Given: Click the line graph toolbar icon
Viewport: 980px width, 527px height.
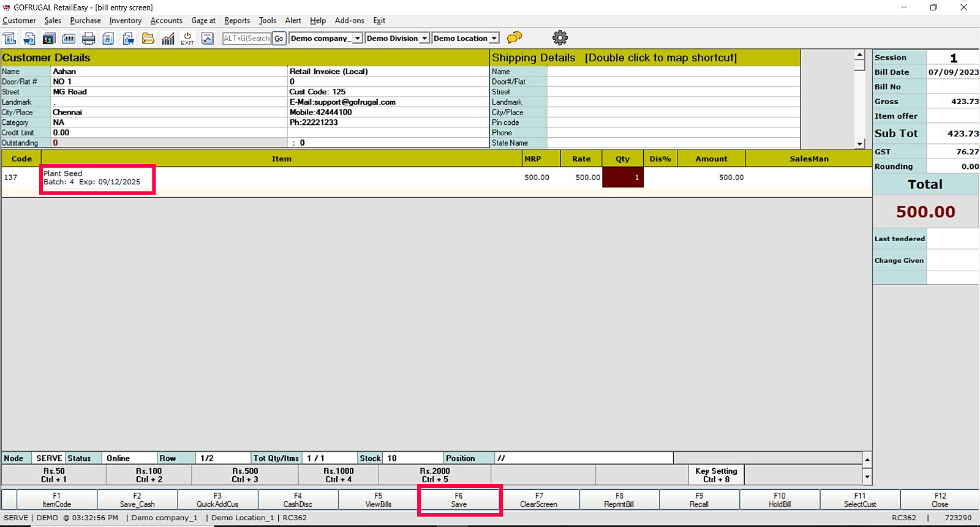Looking at the screenshot, I should 208,39.
